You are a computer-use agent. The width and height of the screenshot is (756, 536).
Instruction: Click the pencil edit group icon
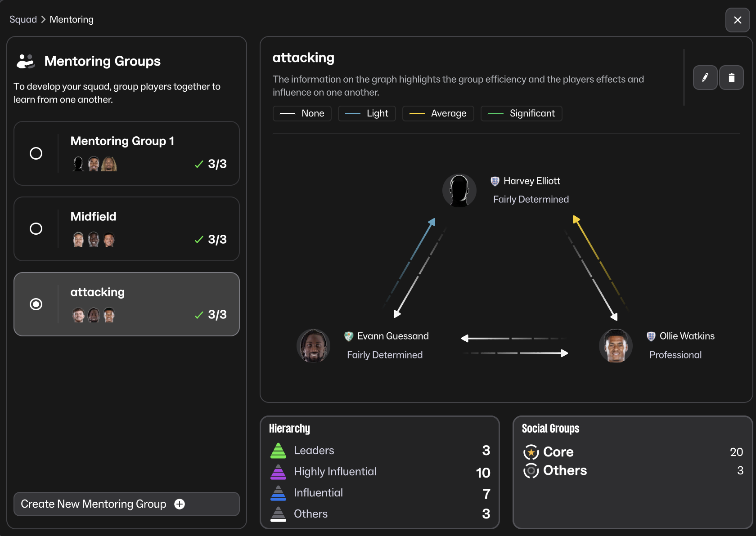705,78
